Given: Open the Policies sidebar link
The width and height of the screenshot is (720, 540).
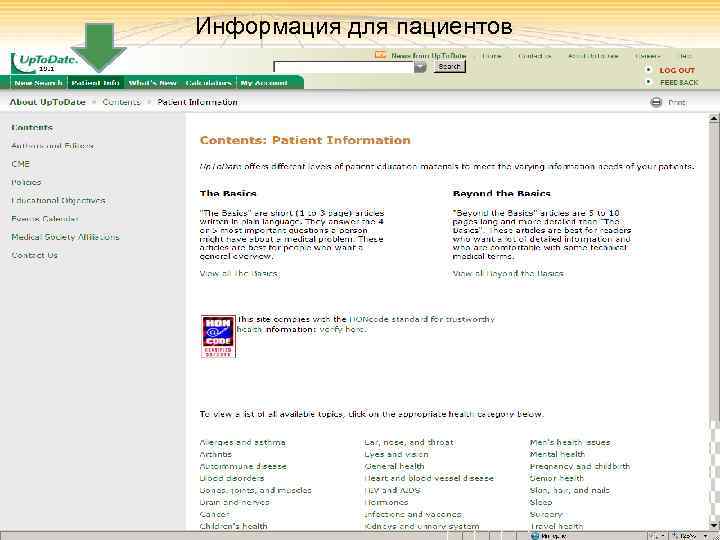Looking at the screenshot, I should (26, 182).
